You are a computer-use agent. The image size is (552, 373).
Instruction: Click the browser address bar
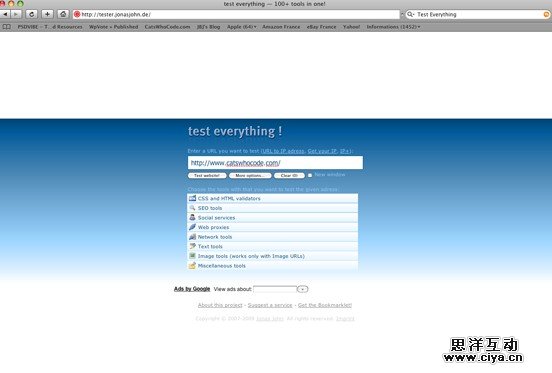tap(236, 14)
